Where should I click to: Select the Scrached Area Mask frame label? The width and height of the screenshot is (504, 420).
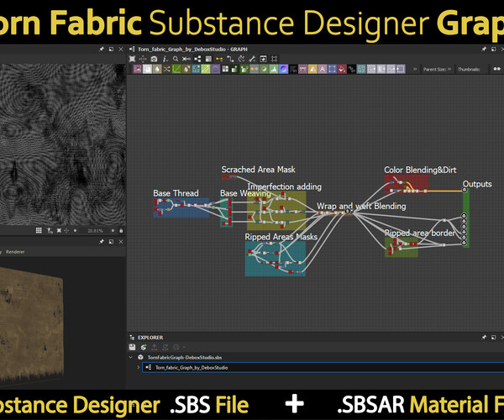pyautogui.click(x=258, y=170)
